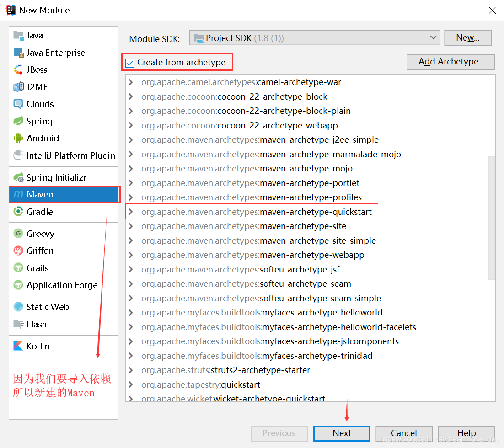Select myfaces-archetype-trinidad archetype
Screen dimensions: 504x448
click(x=257, y=356)
